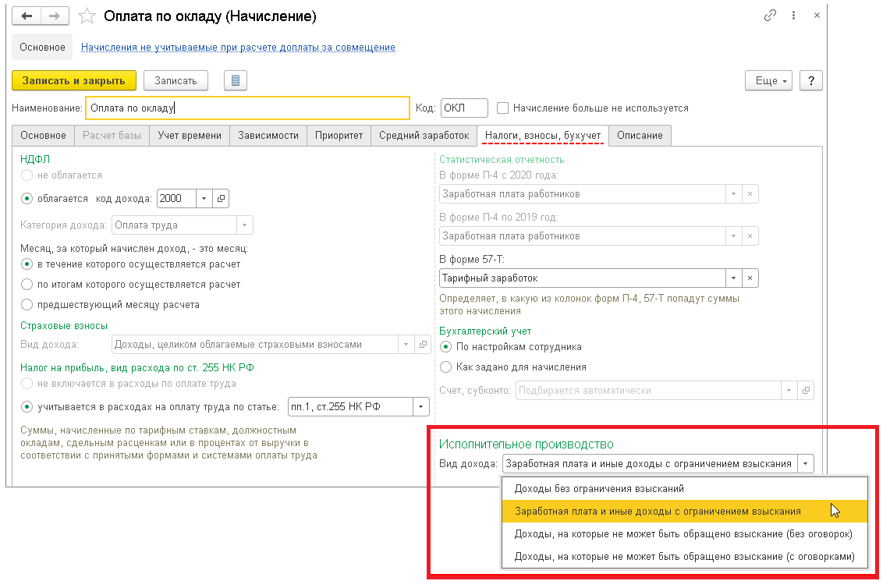
Task: Enable 'Начисление больше не используется' checkbox
Action: (503, 108)
